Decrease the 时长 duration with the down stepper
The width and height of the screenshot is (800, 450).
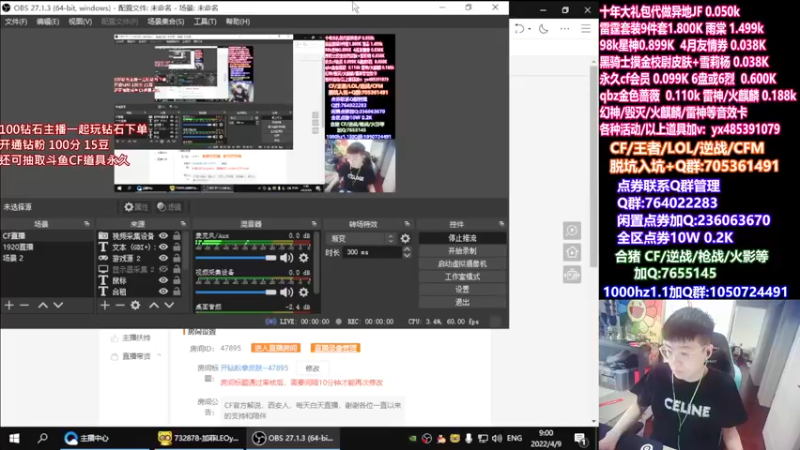(407, 255)
